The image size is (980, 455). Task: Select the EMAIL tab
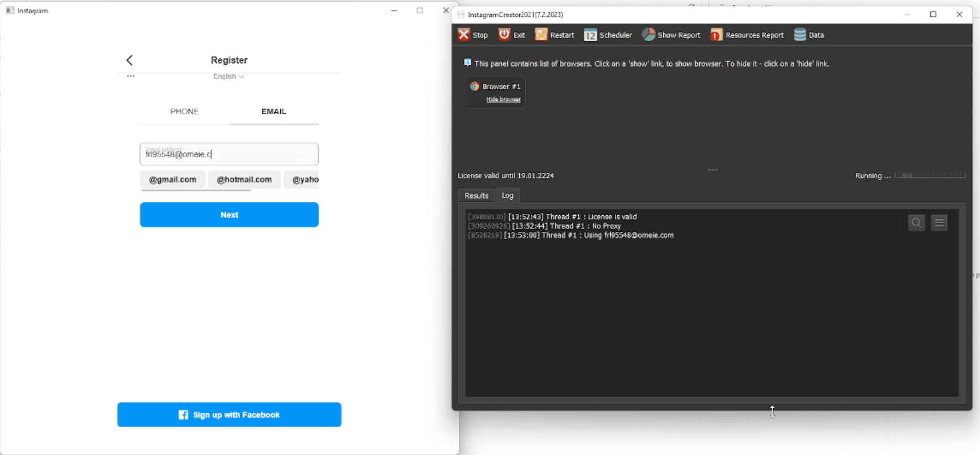(x=274, y=112)
